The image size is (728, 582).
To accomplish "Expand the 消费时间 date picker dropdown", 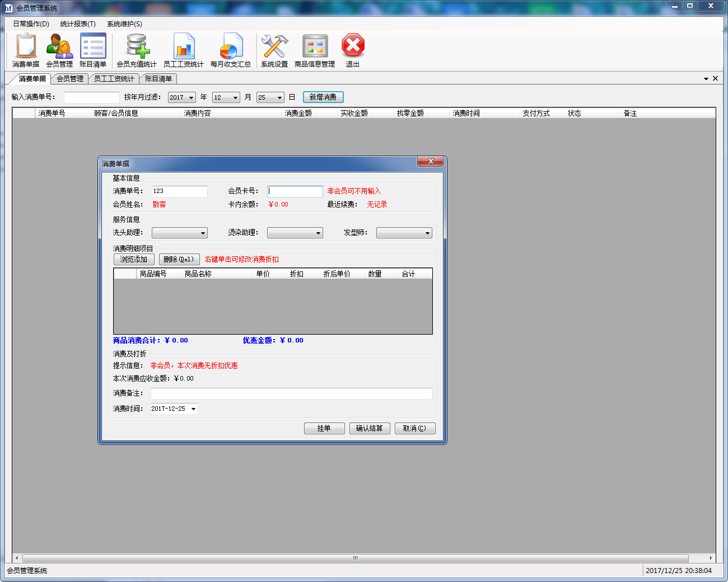I will click(x=193, y=409).
